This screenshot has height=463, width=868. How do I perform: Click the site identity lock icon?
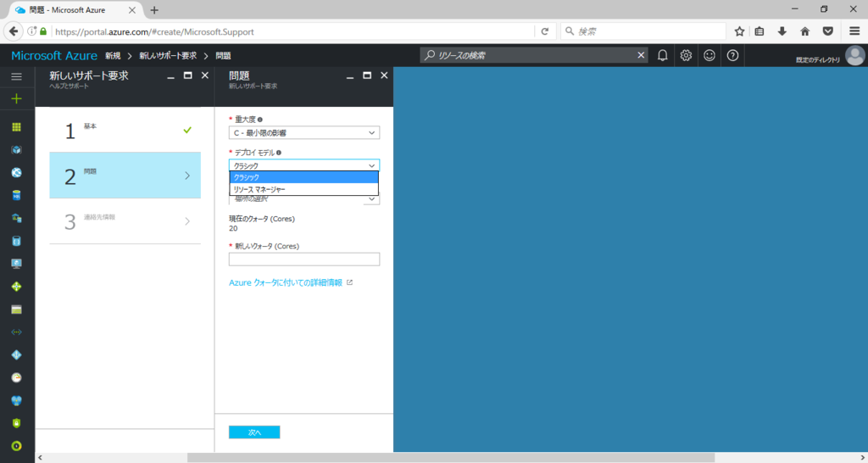(x=43, y=31)
